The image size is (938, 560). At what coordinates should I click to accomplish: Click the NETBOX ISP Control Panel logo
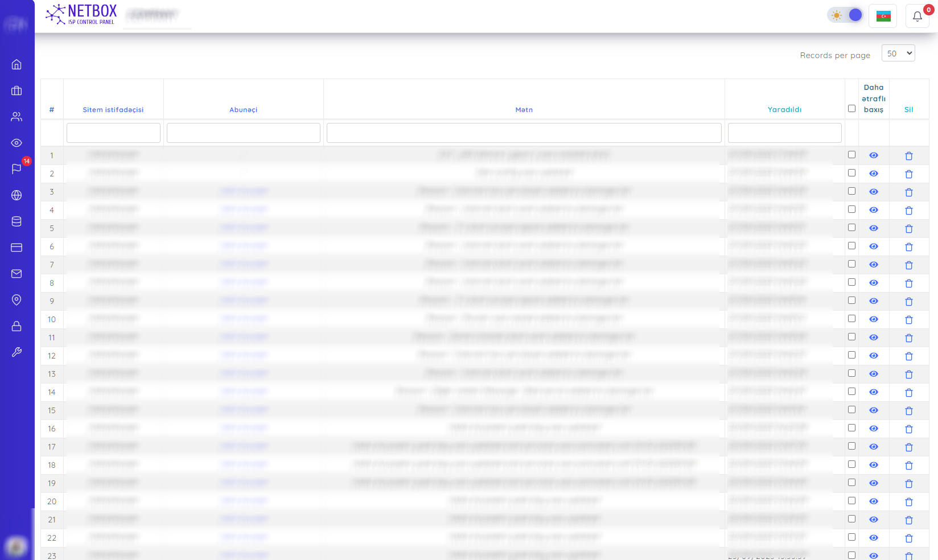point(81,15)
